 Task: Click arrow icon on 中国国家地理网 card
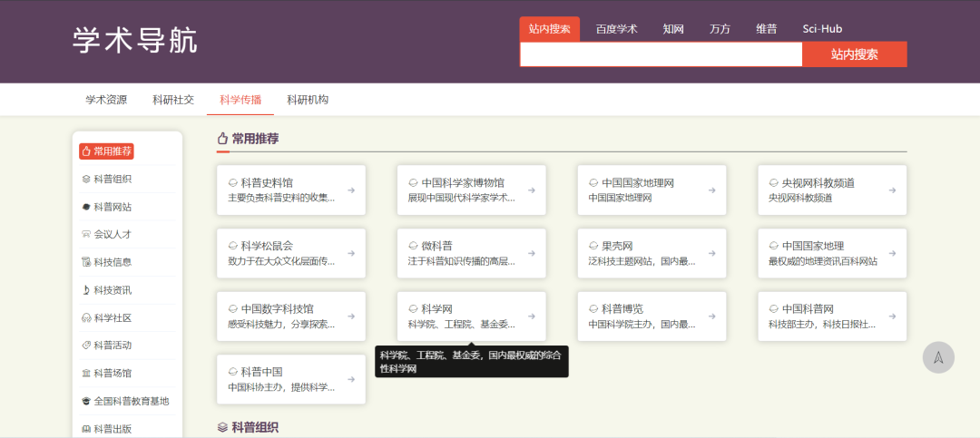pos(712,190)
